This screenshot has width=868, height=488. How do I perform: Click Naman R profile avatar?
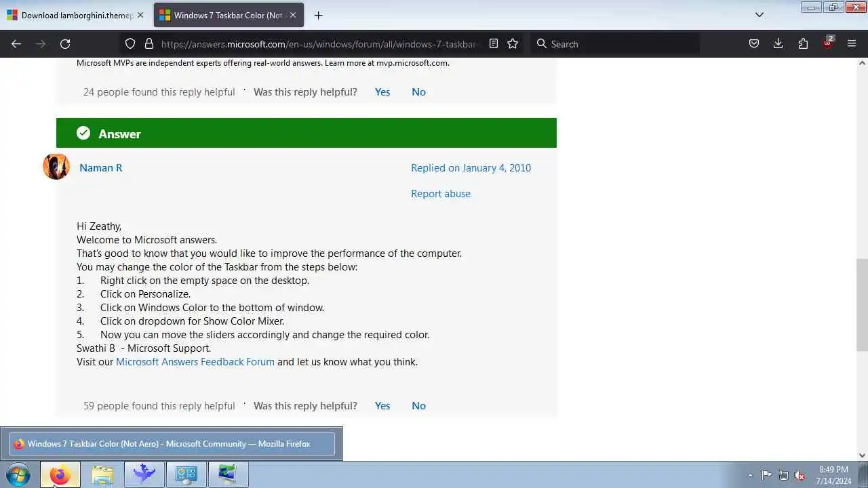(56, 167)
